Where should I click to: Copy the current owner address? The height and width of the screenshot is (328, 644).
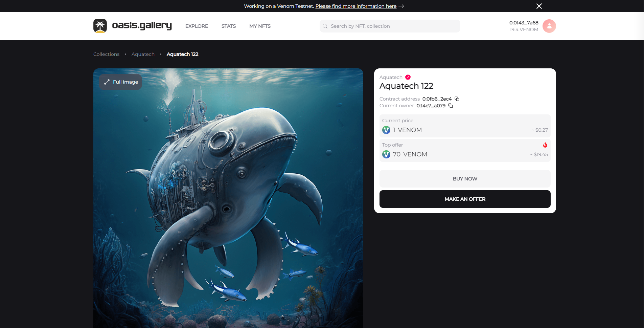click(451, 106)
